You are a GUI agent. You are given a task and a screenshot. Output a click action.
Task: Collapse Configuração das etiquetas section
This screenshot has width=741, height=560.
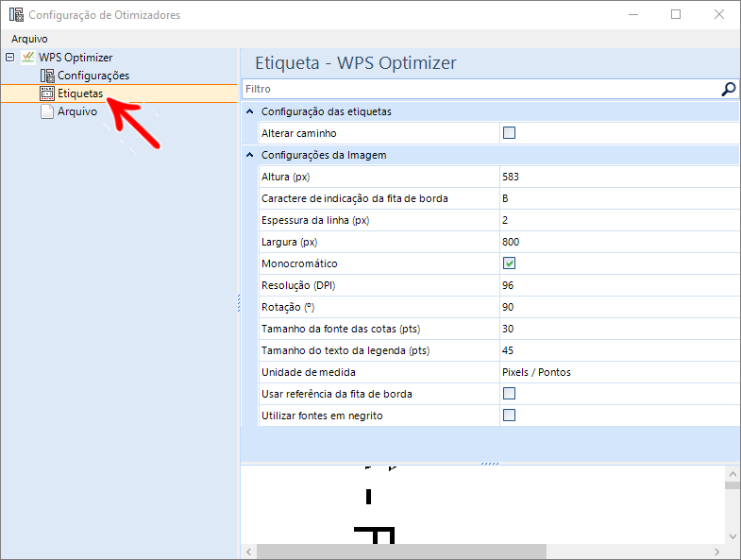pyautogui.click(x=250, y=111)
